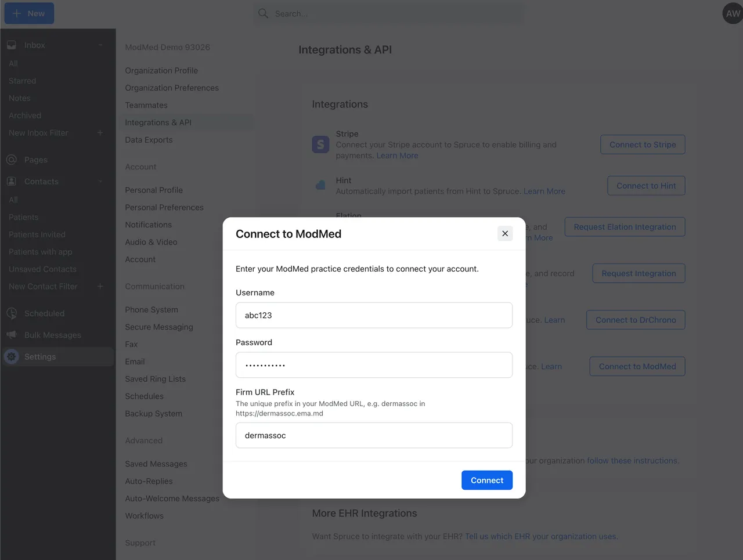
Task: Focus the Password field
Action: 374,365
